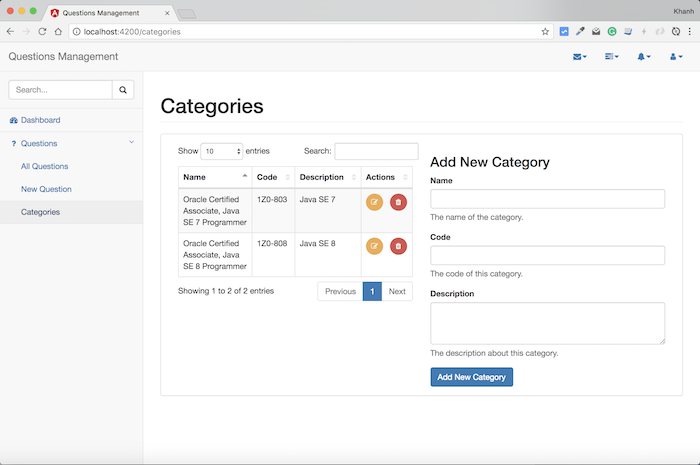Go to All Questions in sidebar

tap(44, 166)
